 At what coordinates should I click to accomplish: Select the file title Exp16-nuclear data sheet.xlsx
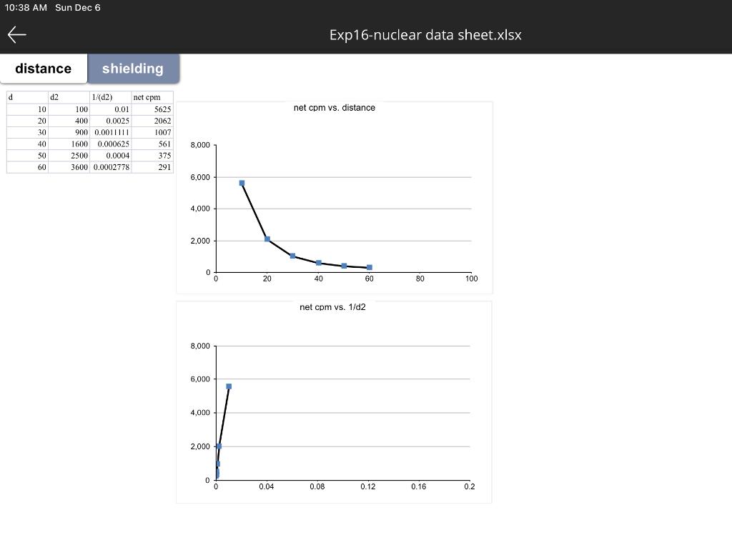[425, 35]
